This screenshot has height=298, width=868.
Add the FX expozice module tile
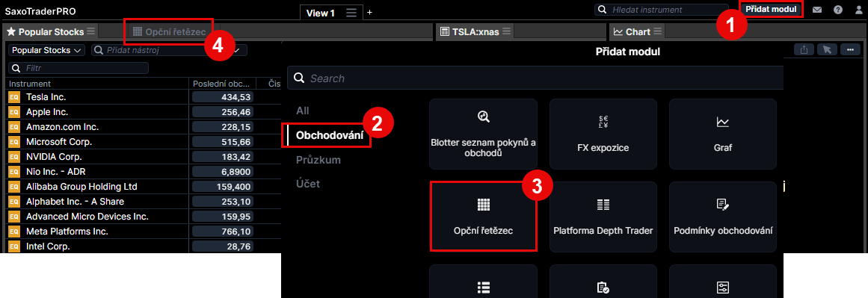pyautogui.click(x=603, y=133)
